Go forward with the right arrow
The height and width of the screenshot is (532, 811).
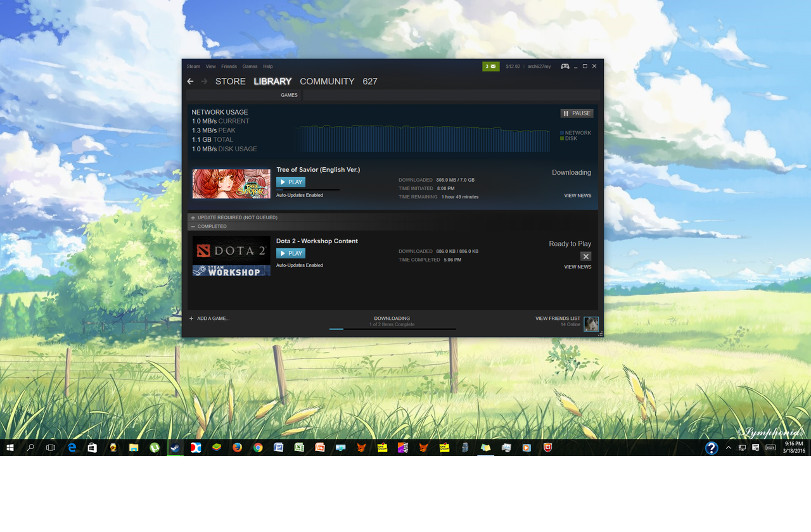(204, 82)
